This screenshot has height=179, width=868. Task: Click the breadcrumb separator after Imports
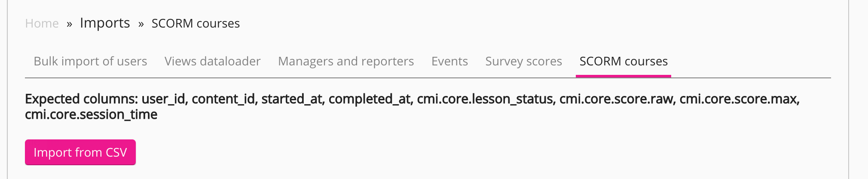point(141,24)
